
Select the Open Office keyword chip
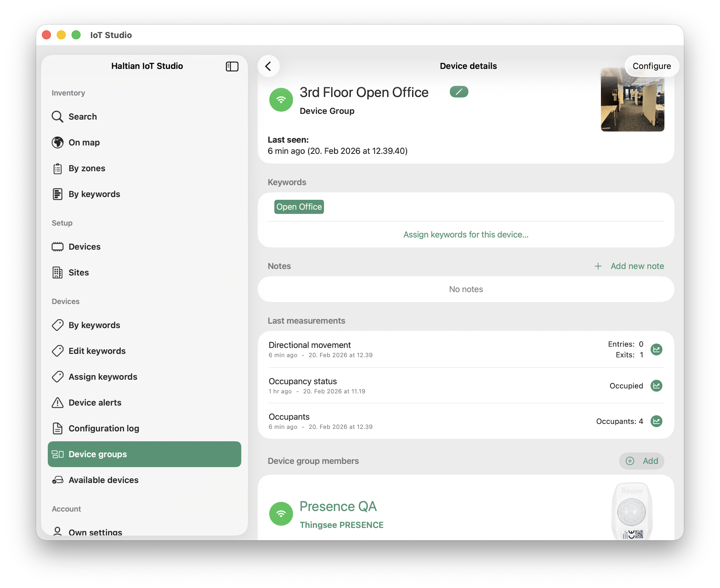[x=299, y=207]
